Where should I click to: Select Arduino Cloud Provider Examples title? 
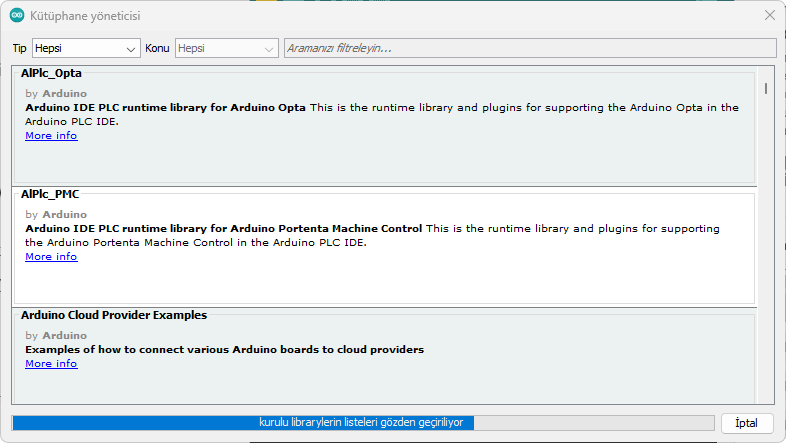pyautogui.click(x=114, y=315)
